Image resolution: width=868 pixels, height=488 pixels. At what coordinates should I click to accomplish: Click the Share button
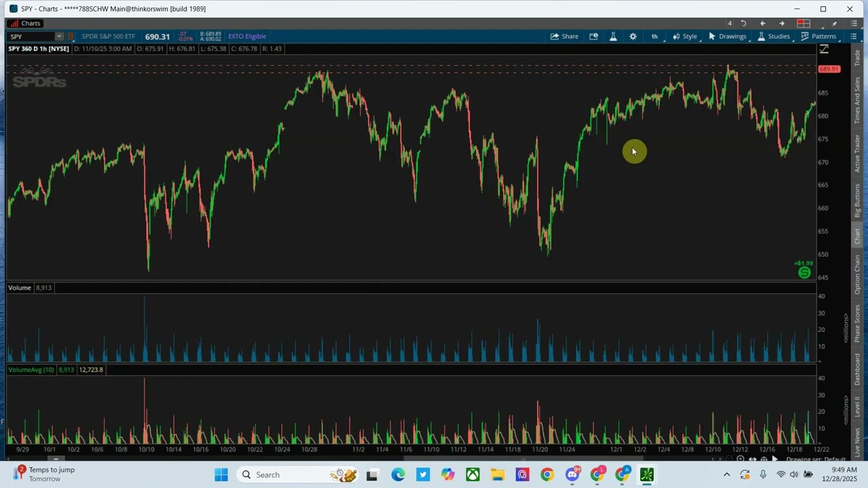564,37
